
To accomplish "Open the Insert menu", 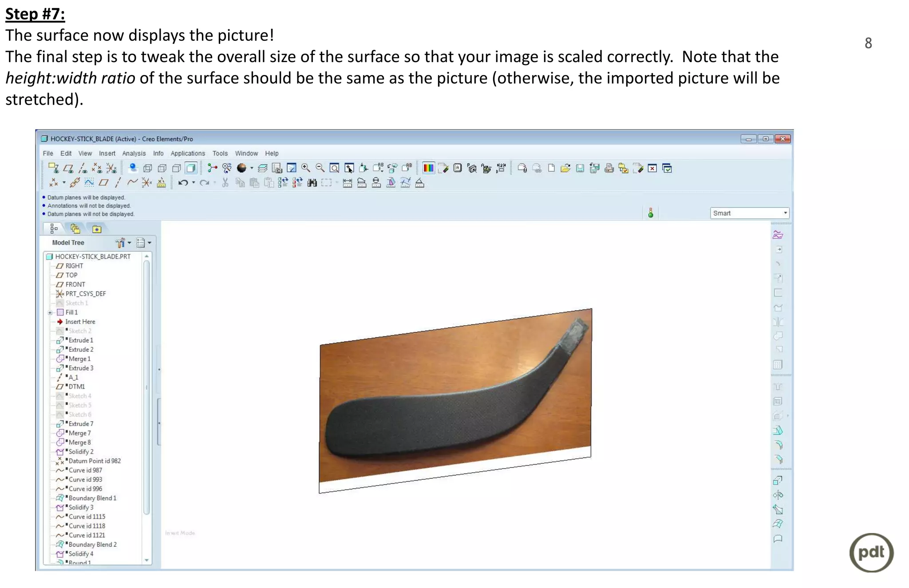I will click(x=107, y=153).
